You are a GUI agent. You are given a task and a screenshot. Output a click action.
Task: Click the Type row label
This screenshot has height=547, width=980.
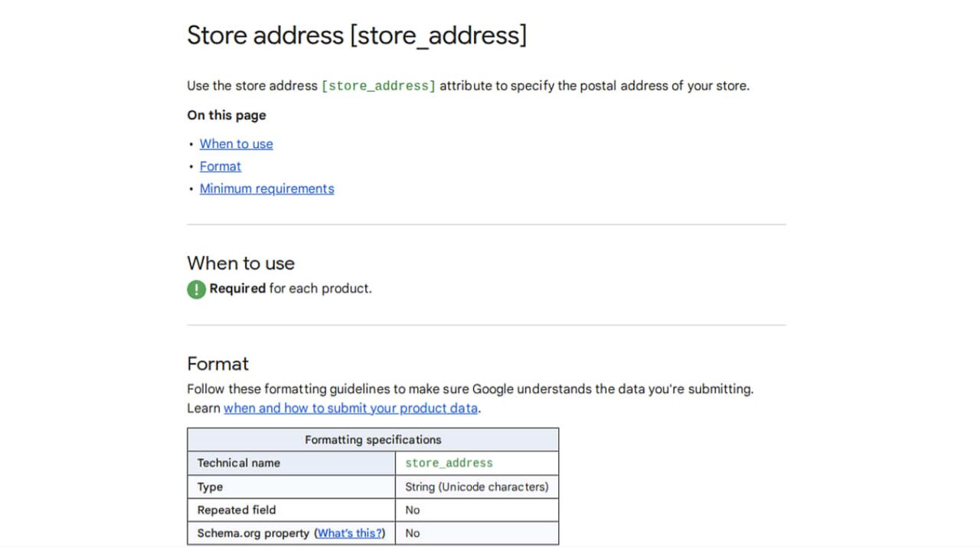(210, 486)
